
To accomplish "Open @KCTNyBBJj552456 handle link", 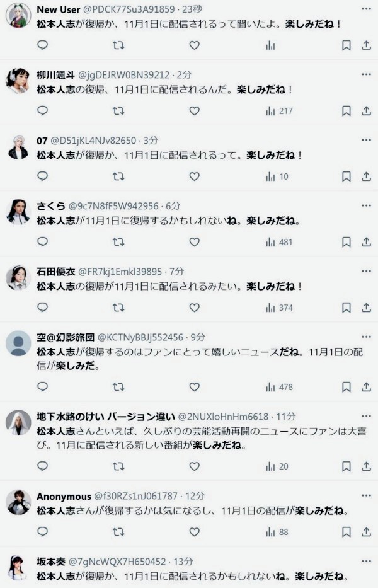I will [140, 337].
